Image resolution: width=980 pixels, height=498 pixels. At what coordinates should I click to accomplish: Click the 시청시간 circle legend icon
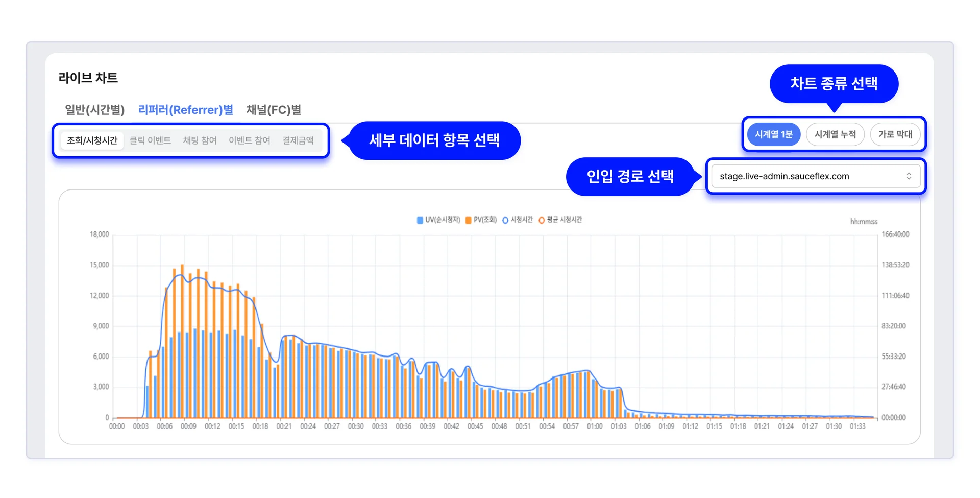tap(505, 220)
